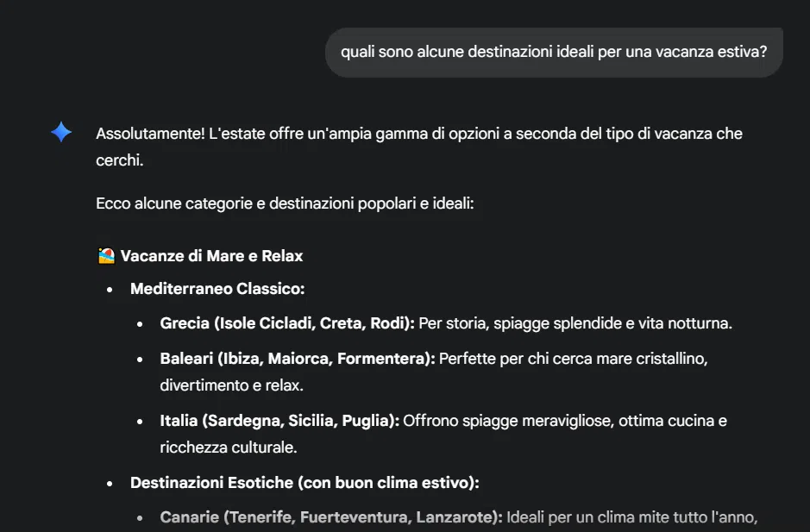Click the bullet point before Mediterraneo Classico
810x532 pixels.
110,290
